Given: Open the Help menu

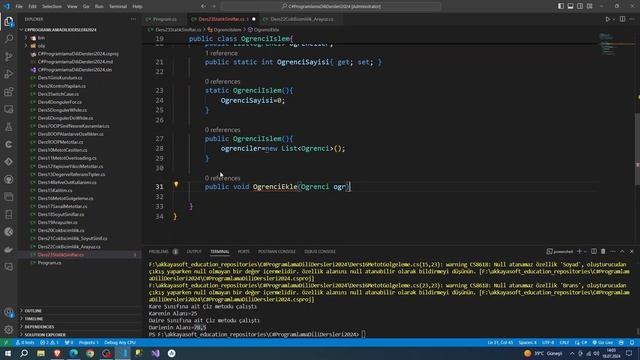Looking at the screenshot, I should [138, 6].
